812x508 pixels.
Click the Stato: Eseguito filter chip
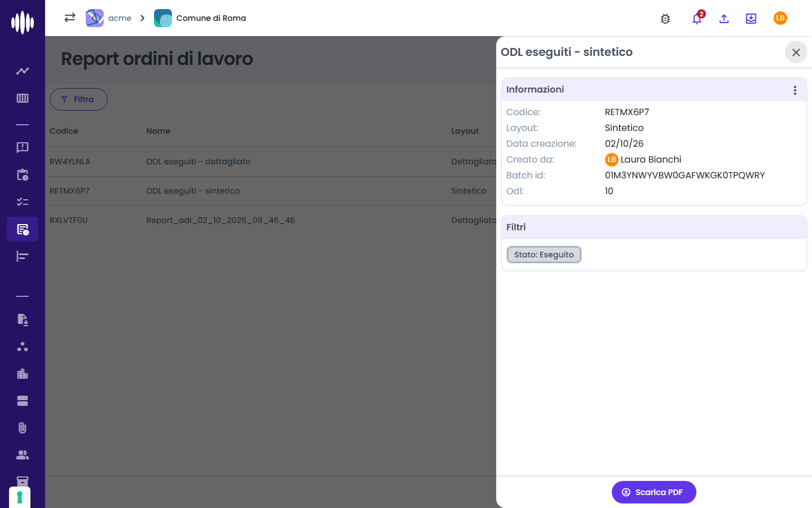[x=544, y=255]
